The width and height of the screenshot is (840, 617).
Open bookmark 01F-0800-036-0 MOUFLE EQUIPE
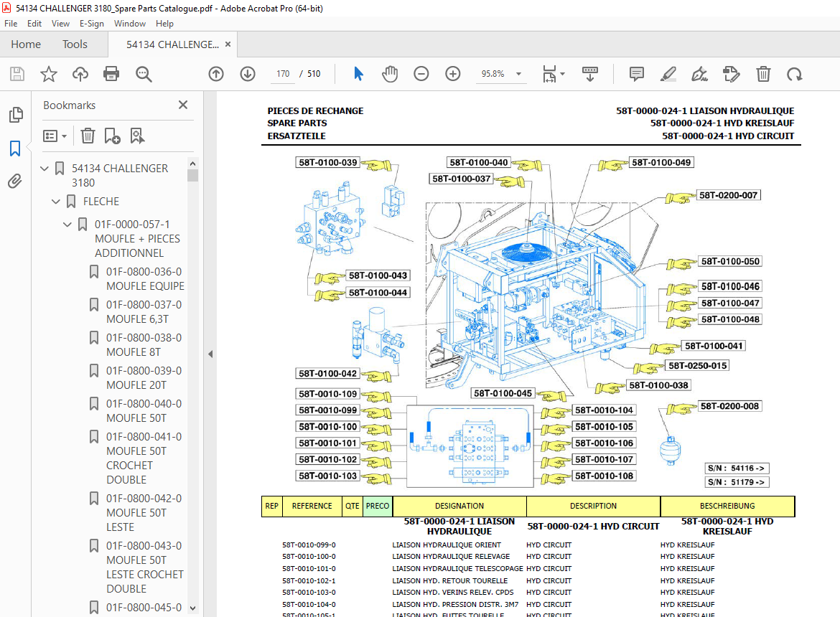[x=144, y=279]
